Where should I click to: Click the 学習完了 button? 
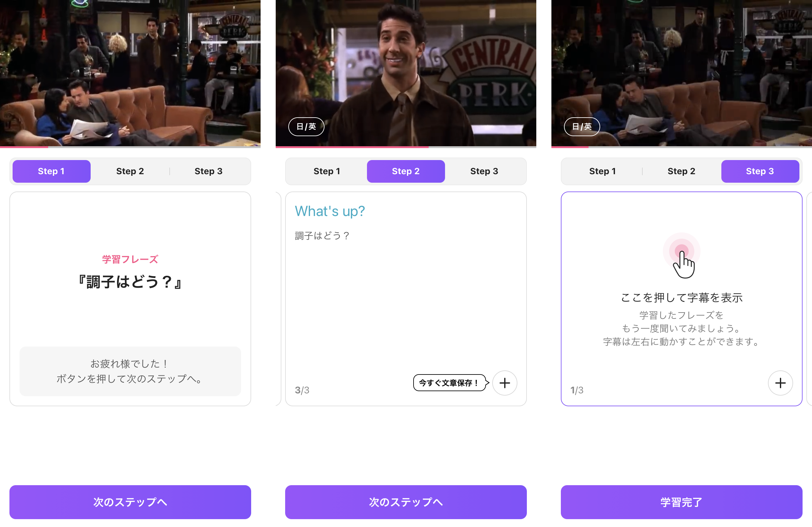point(681,502)
